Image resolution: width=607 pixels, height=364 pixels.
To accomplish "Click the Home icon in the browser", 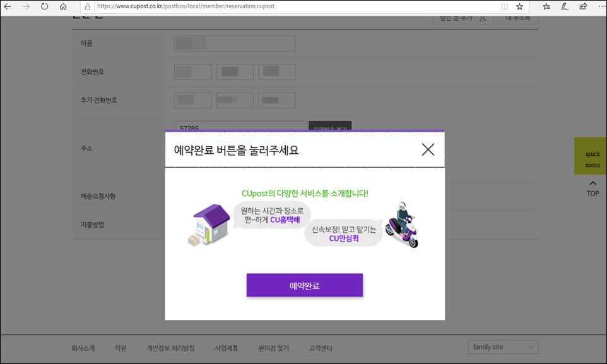I will point(63,8).
